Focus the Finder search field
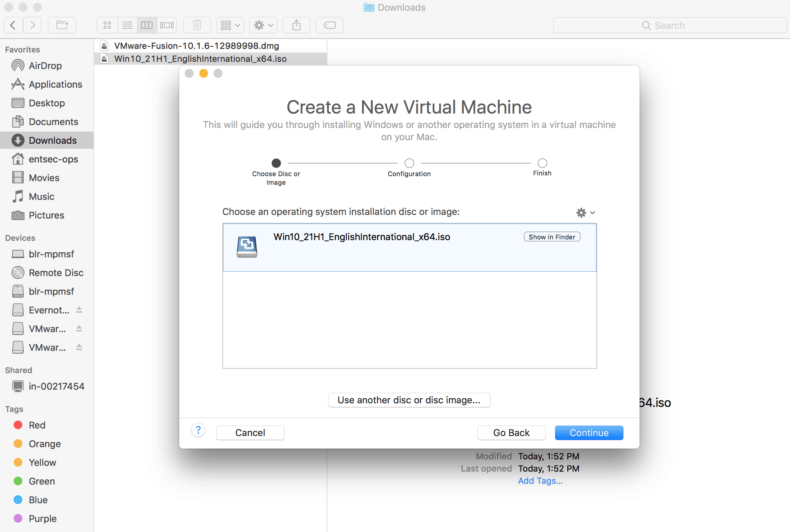Image resolution: width=790 pixels, height=532 pixels. pyautogui.click(x=670, y=25)
